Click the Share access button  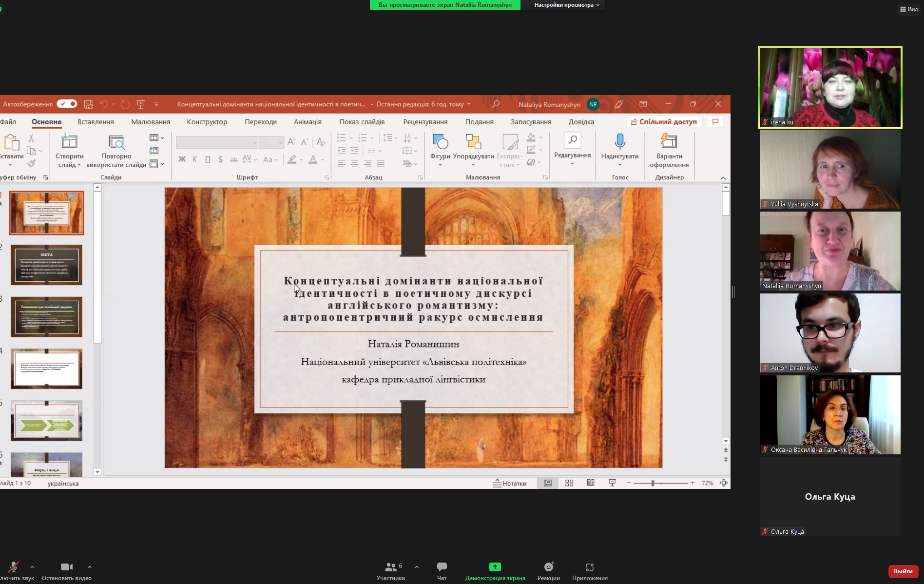pyautogui.click(x=664, y=122)
